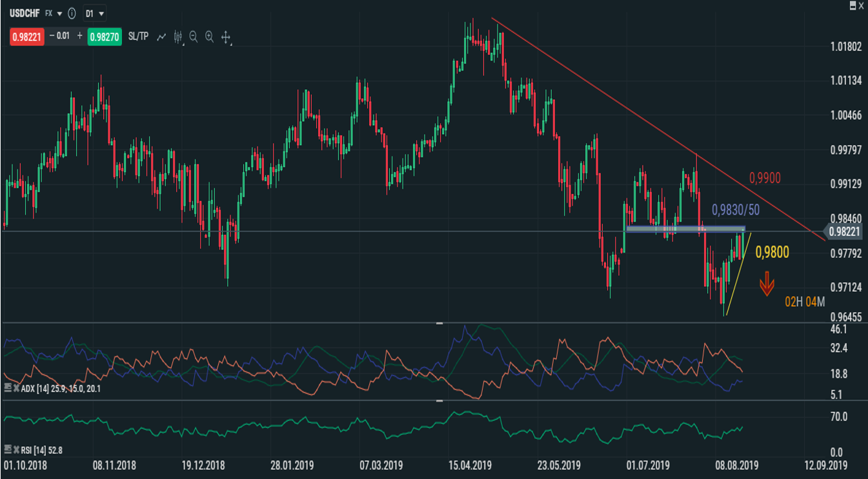
Task: Open ADX indicator settings
Action: [x=8, y=388]
